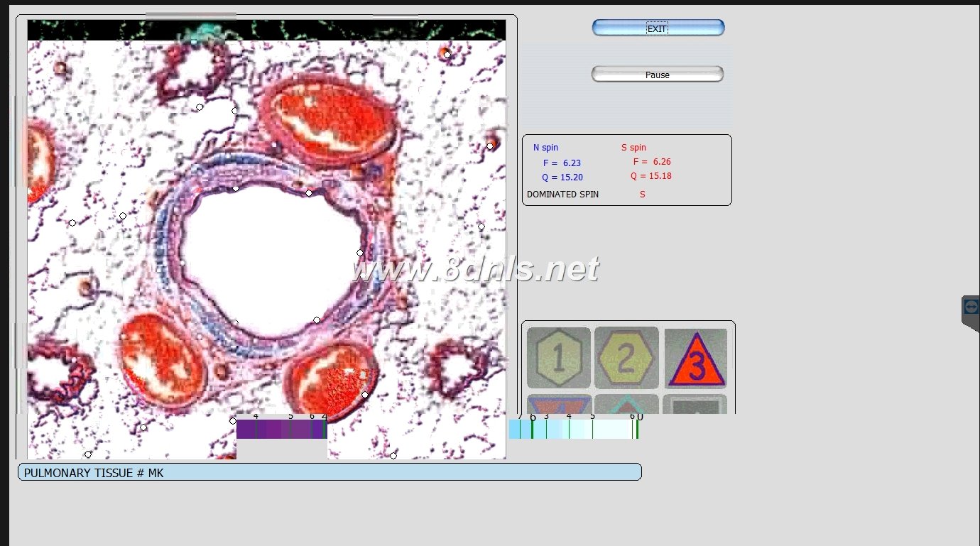Click the blue spectrum scale bar
This screenshot has width=980, height=546.
pyautogui.click(x=575, y=429)
